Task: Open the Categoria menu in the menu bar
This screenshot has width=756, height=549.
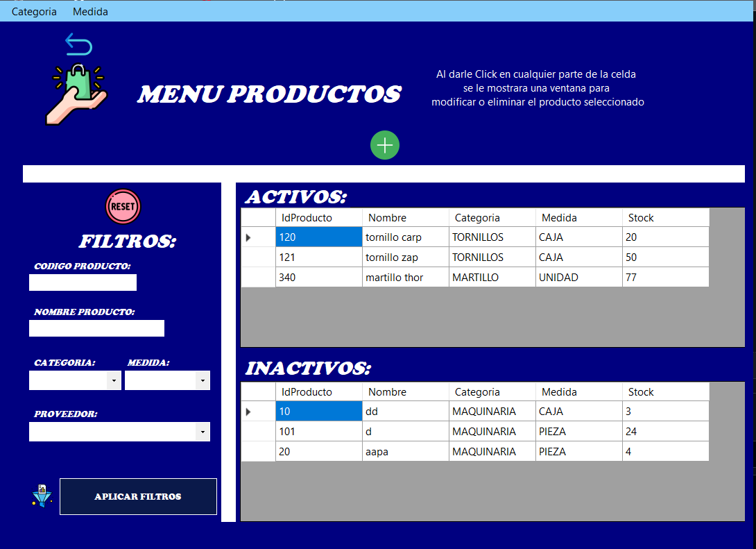Action: point(33,11)
